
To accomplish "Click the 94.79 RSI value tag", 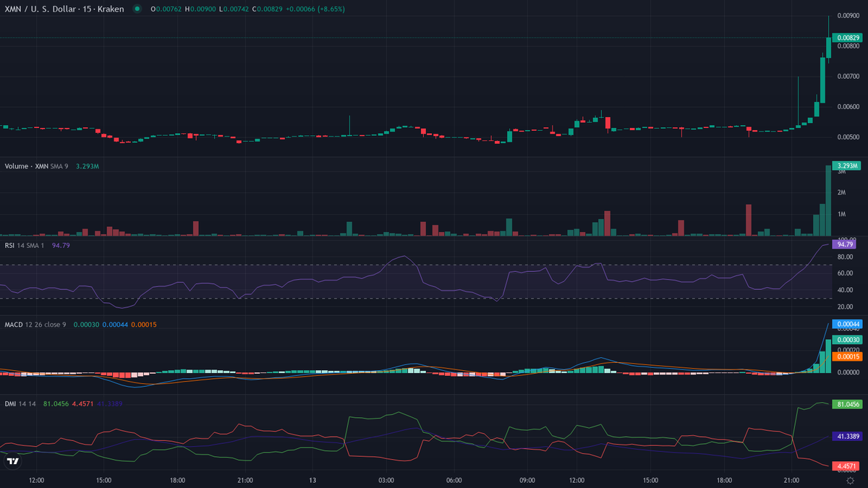I will pyautogui.click(x=846, y=245).
